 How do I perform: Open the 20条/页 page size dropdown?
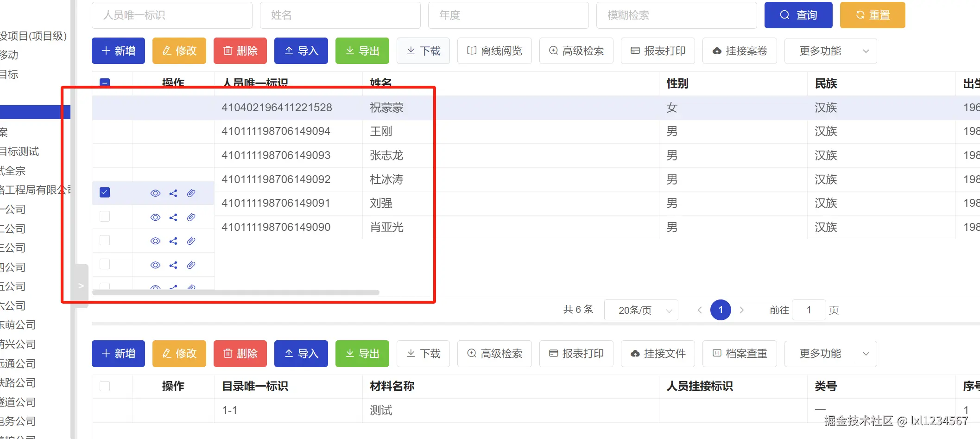pos(641,310)
